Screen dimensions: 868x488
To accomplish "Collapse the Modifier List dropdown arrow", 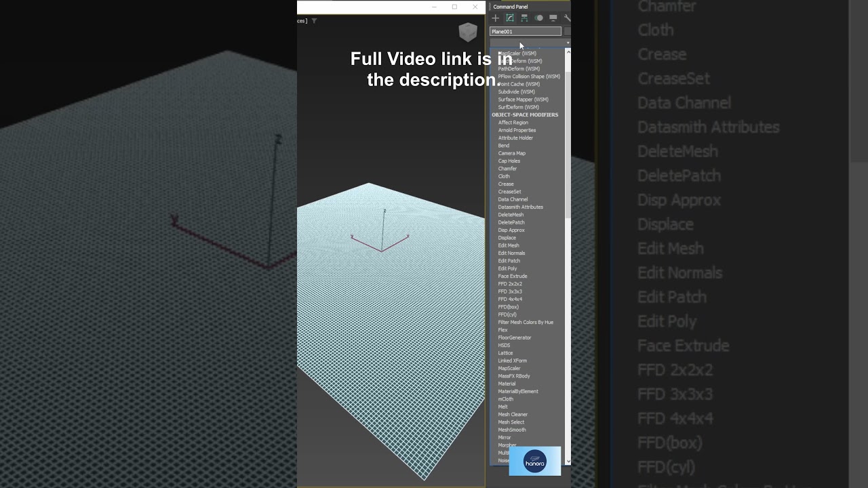I will [568, 43].
